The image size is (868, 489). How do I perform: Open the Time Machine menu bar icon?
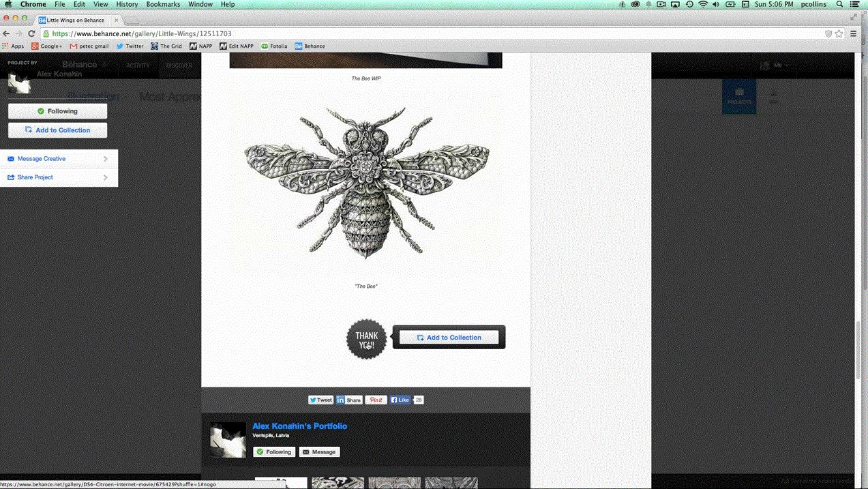689,4
